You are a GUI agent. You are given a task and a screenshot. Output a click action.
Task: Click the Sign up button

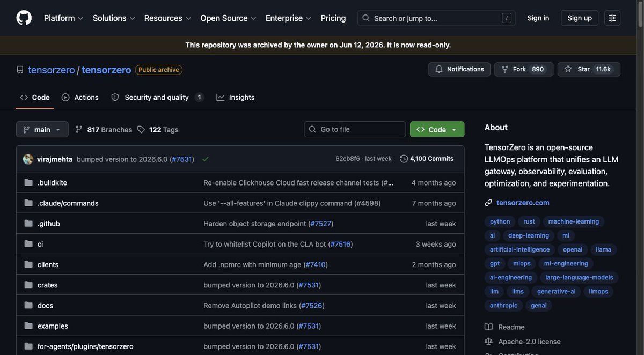pyautogui.click(x=580, y=18)
